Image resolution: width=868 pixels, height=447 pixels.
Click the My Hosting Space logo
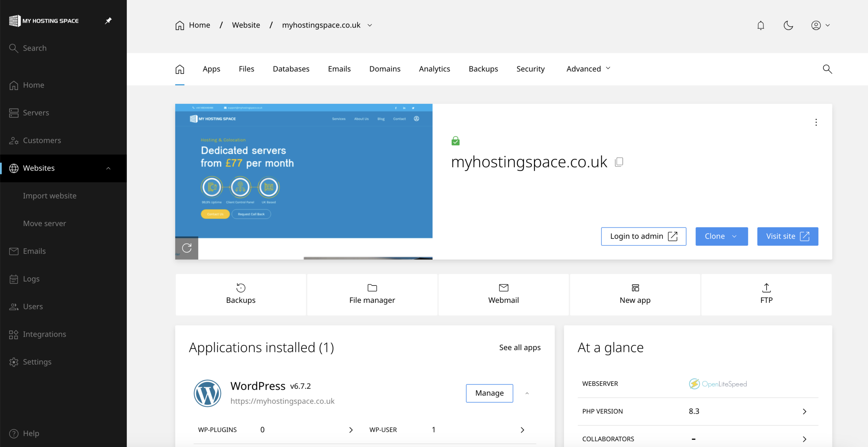pyautogui.click(x=44, y=21)
